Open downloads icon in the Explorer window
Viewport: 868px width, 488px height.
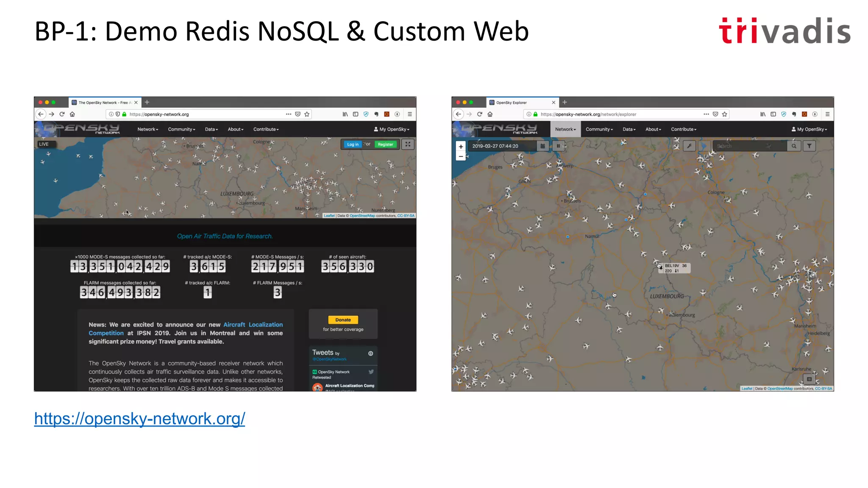[x=815, y=114]
